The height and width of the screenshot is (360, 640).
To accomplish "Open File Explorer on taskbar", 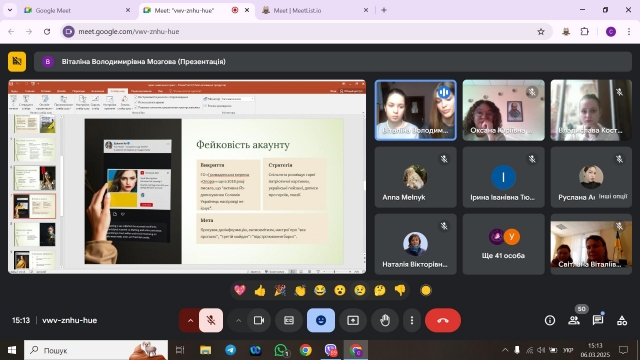I will [205, 350].
